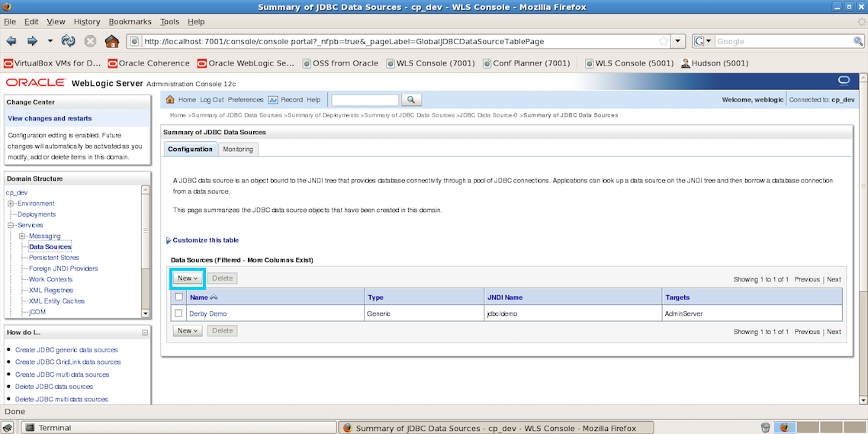Expand the Messaging tree node
Viewport: 868px width, 434px height.
pos(22,236)
